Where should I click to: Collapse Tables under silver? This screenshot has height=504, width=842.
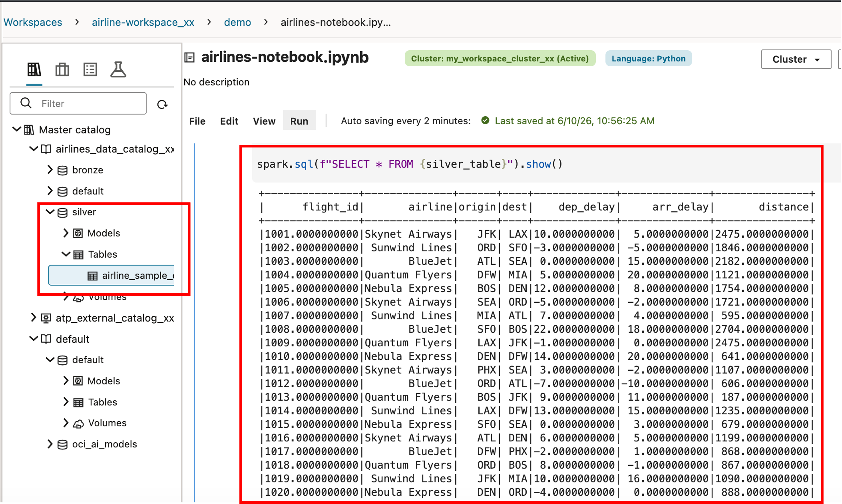66,254
